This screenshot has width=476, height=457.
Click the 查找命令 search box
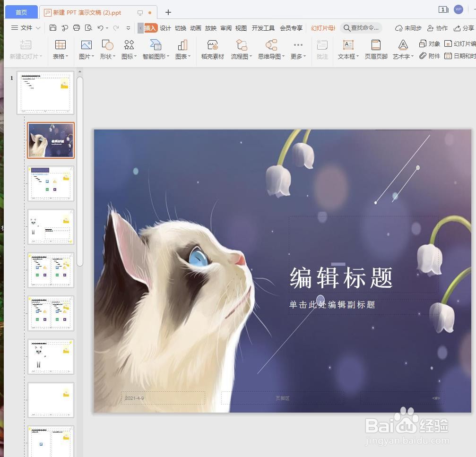(361, 28)
